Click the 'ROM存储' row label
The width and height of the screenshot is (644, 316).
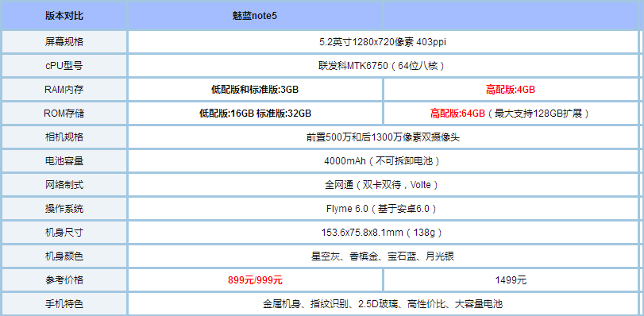click(64, 114)
